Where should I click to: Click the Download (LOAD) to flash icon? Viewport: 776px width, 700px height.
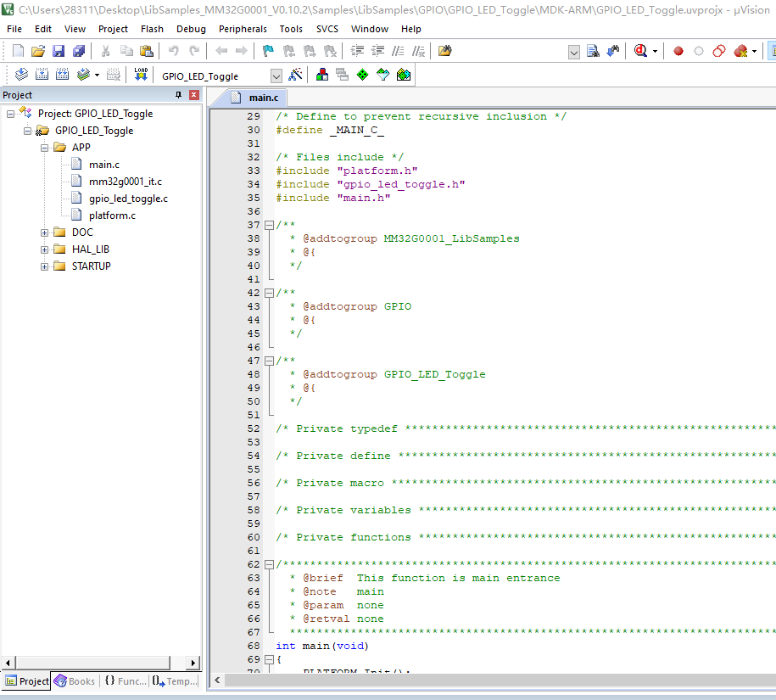[141, 75]
